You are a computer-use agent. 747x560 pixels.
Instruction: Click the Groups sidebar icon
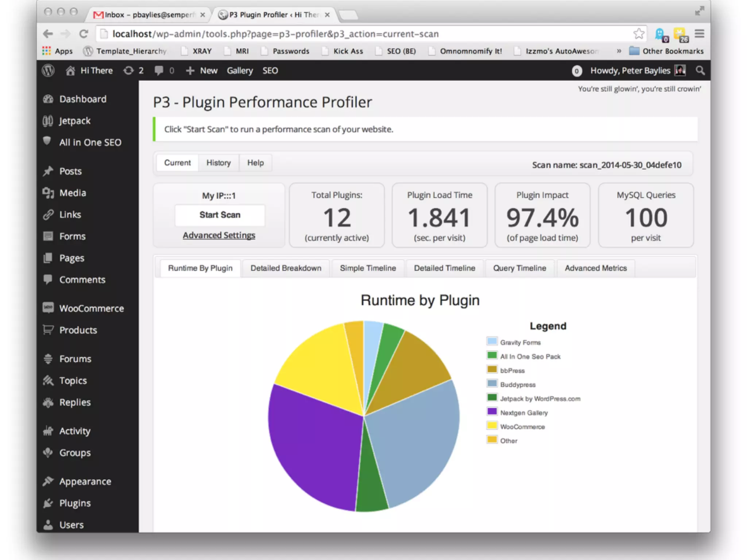coord(48,452)
